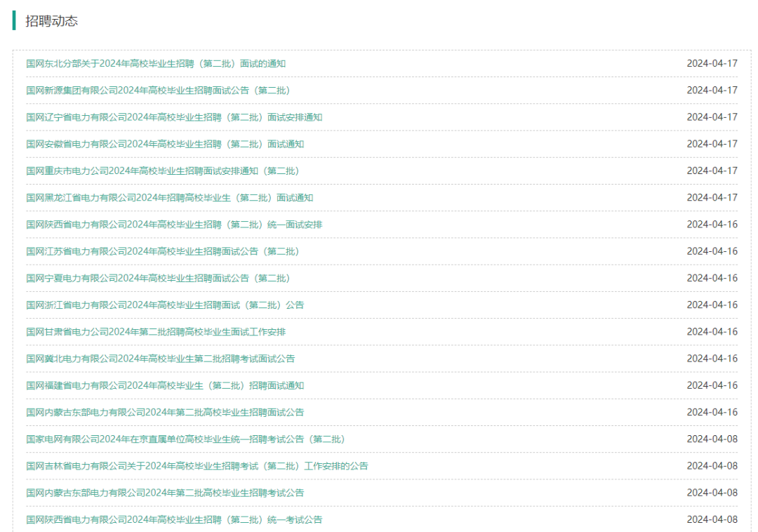Click the date of 国网福建省电力 row
This screenshot has height=532, width=758.
point(712,385)
